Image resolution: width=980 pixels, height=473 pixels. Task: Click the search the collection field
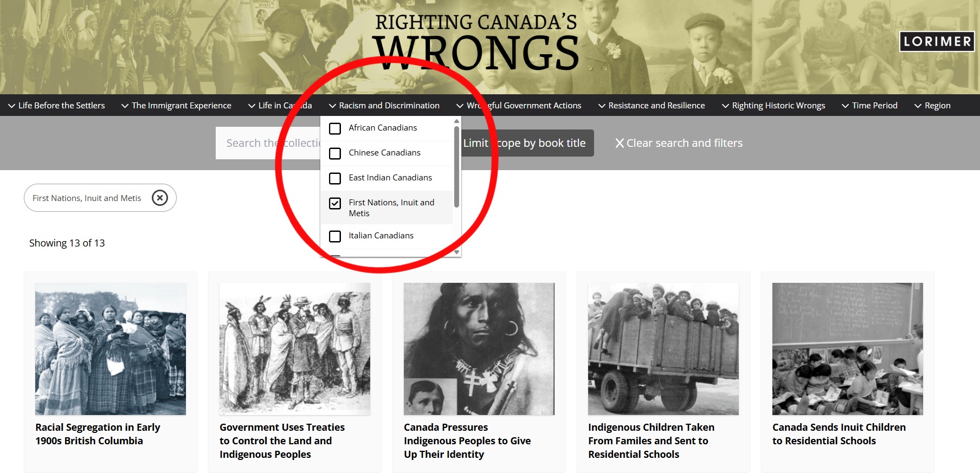pos(269,143)
